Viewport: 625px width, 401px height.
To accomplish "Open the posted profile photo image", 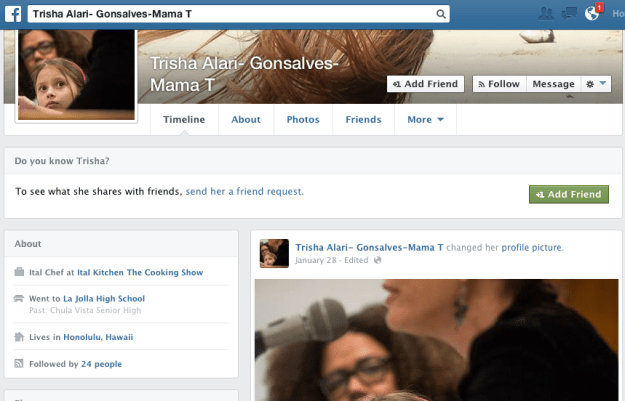I will (x=436, y=340).
